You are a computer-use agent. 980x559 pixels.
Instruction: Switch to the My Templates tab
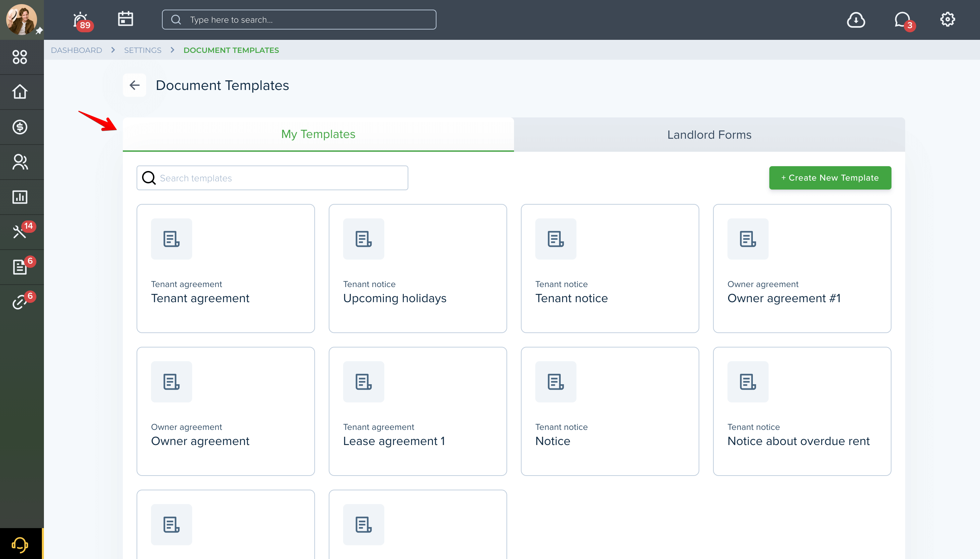(318, 134)
